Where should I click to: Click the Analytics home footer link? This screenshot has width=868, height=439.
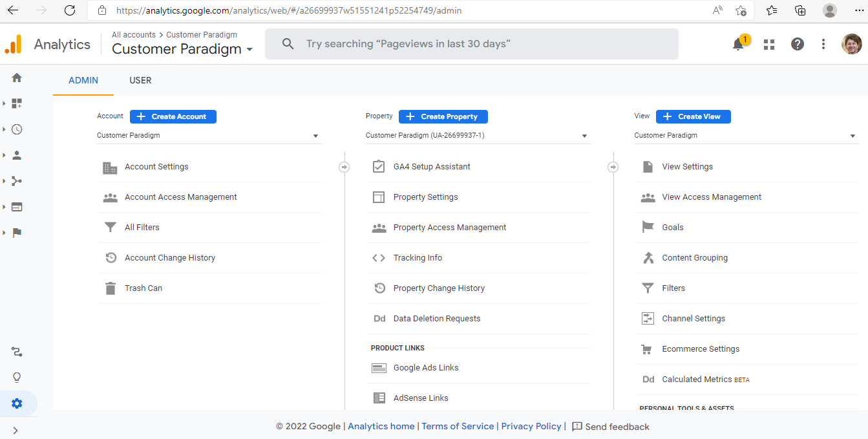(381, 427)
